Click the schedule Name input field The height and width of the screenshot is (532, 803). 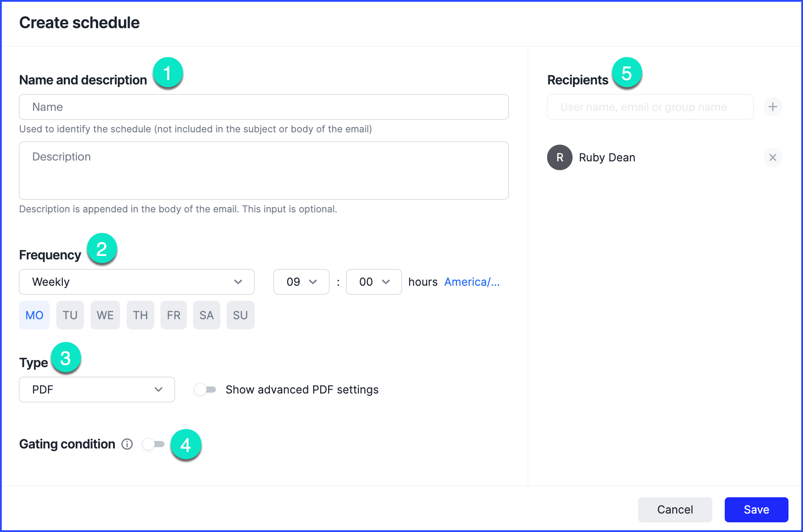264,107
